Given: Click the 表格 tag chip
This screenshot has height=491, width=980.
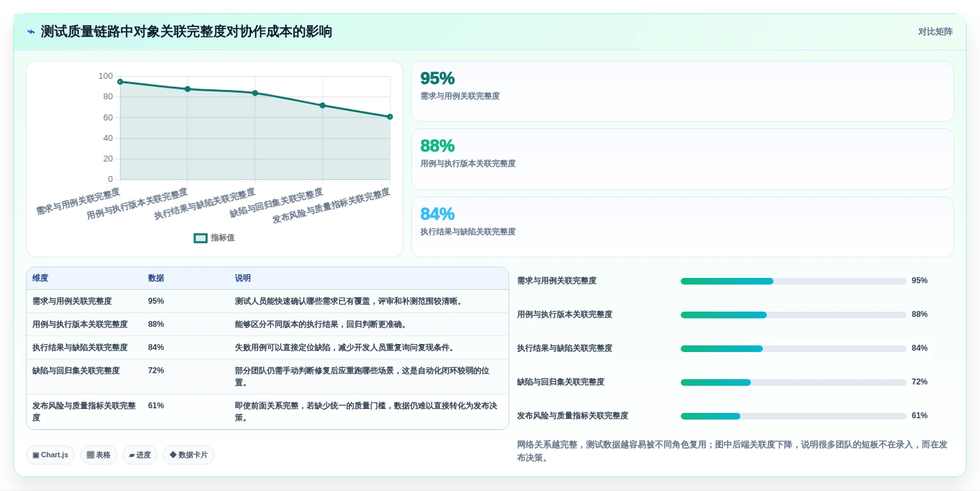Looking at the screenshot, I should coord(99,455).
